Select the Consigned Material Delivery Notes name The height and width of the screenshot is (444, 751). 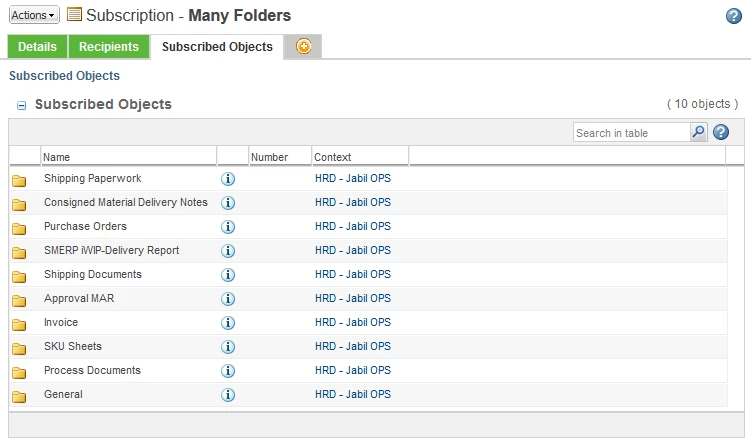[126, 202]
